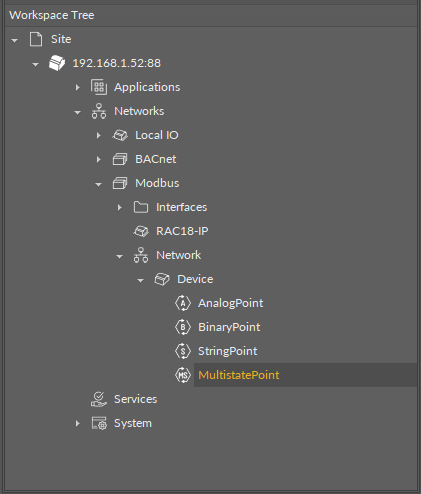This screenshot has height=494, width=421.
Task: Expand the System node arrow
Action: coord(77,423)
